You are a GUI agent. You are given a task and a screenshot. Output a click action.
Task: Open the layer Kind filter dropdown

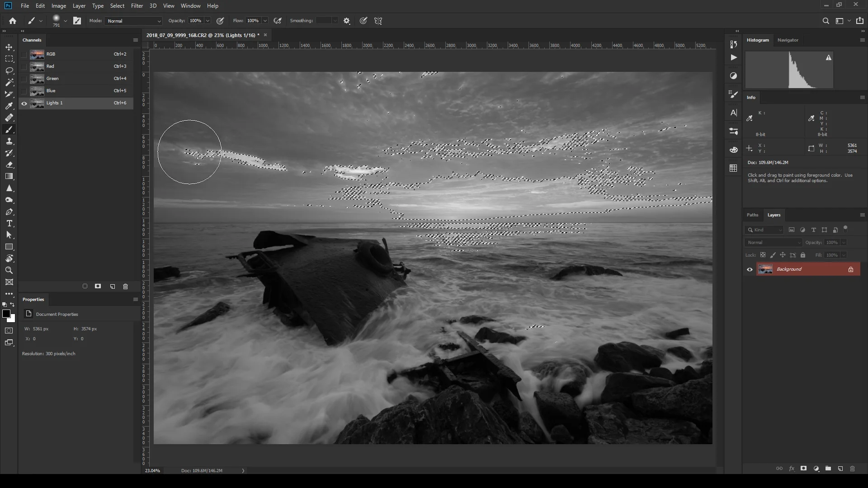pos(764,230)
